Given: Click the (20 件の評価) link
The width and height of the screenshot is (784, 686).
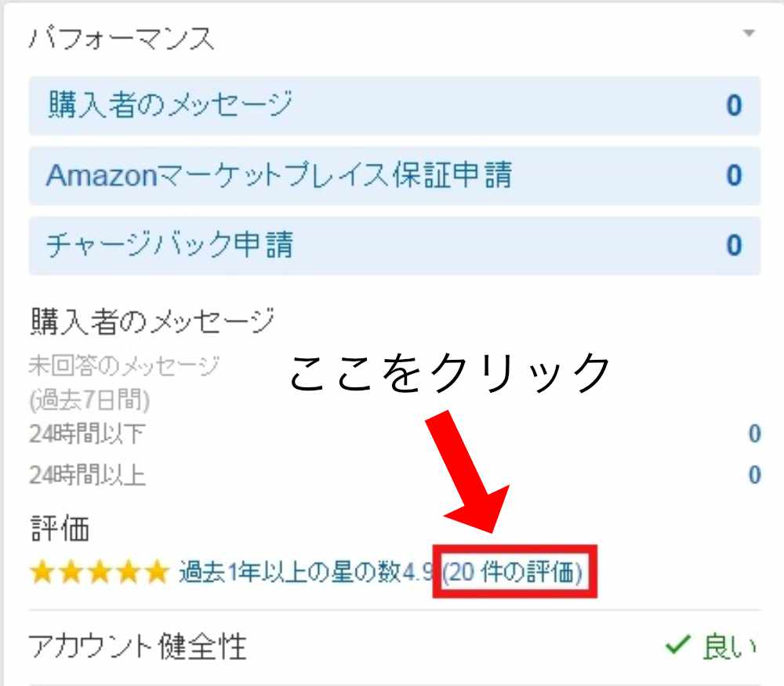Looking at the screenshot, I should pos(513,572).
